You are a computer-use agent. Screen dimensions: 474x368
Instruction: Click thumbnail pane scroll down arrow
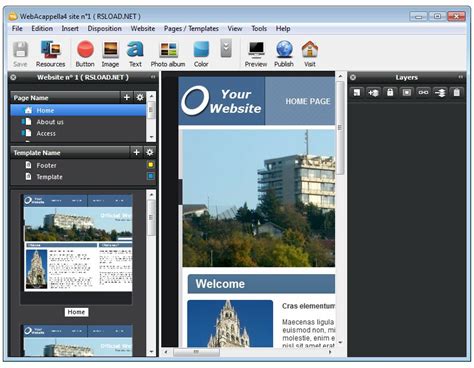151,351
